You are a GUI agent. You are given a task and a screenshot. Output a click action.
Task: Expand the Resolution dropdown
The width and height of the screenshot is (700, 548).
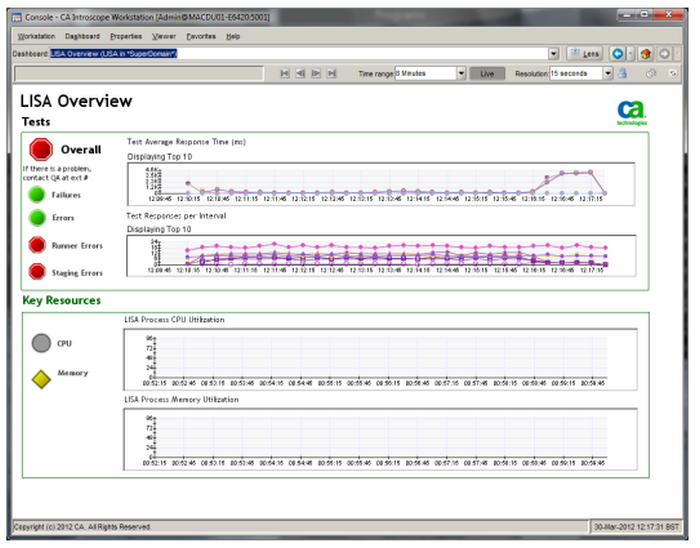point(608,73)
